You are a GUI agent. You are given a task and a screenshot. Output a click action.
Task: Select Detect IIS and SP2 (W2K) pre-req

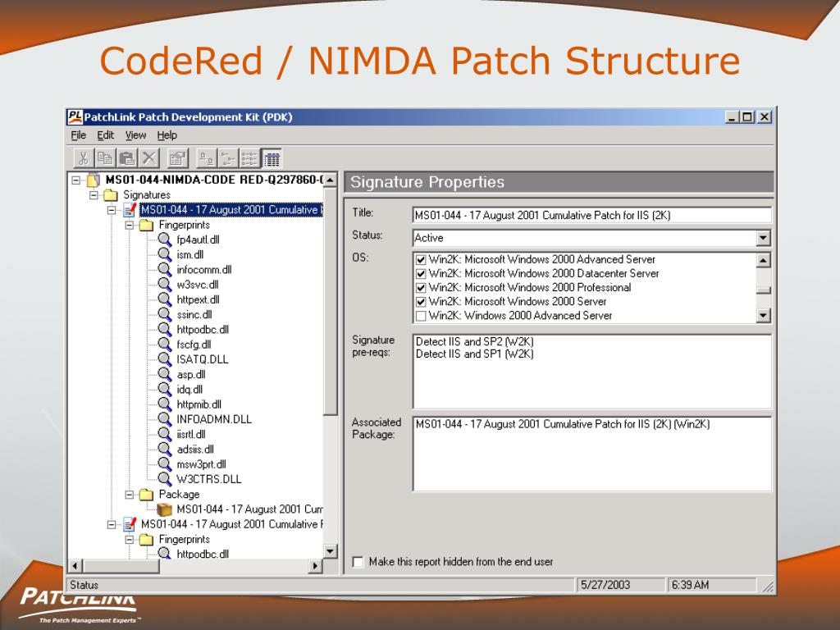pyautogui.click(x=475, y=341)
